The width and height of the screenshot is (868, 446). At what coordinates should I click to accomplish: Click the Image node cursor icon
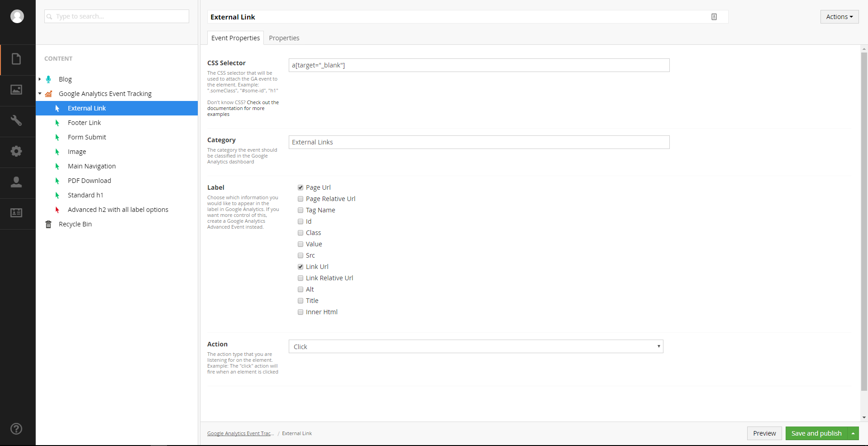click(57, 152)
